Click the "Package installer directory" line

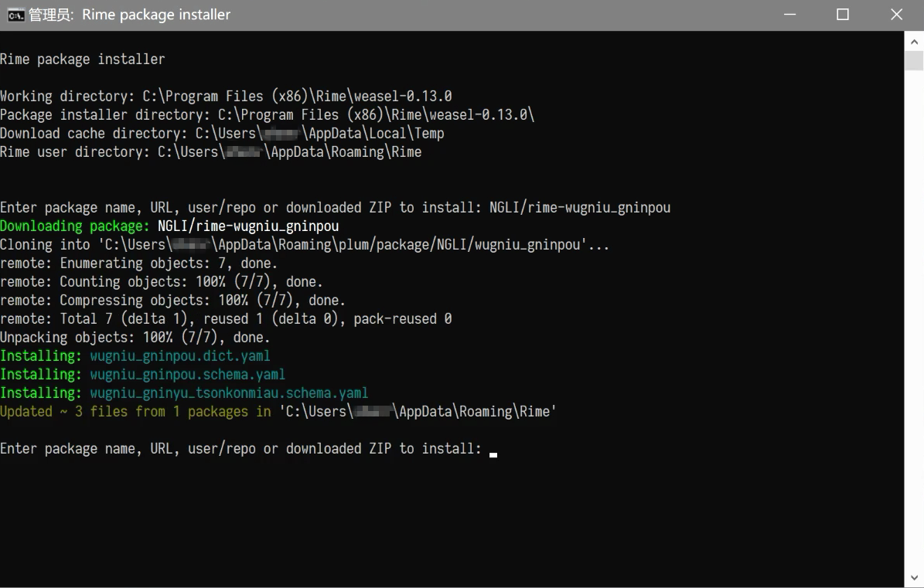tap(267, 115)
